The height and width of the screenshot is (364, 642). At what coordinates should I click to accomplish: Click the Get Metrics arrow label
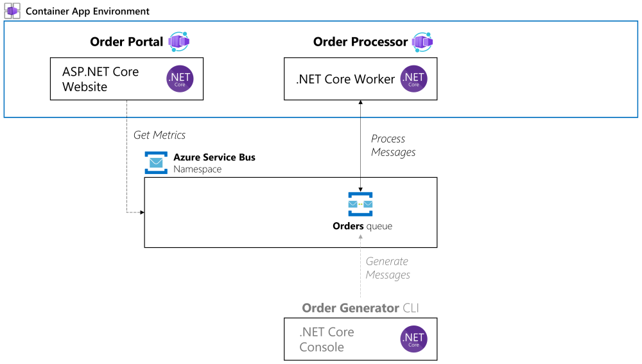[159, 135]
